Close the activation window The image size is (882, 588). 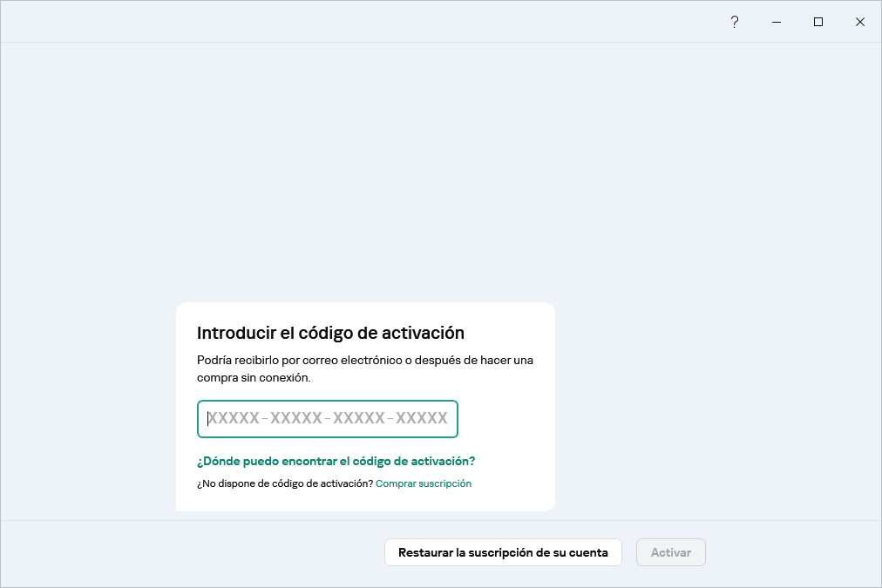859,22
